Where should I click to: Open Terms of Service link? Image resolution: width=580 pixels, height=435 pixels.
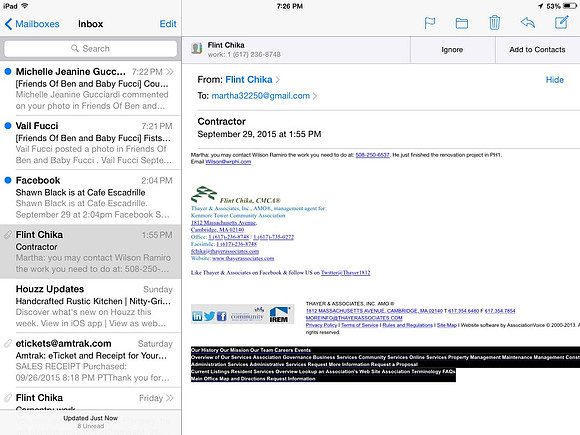tap(360, 325)
